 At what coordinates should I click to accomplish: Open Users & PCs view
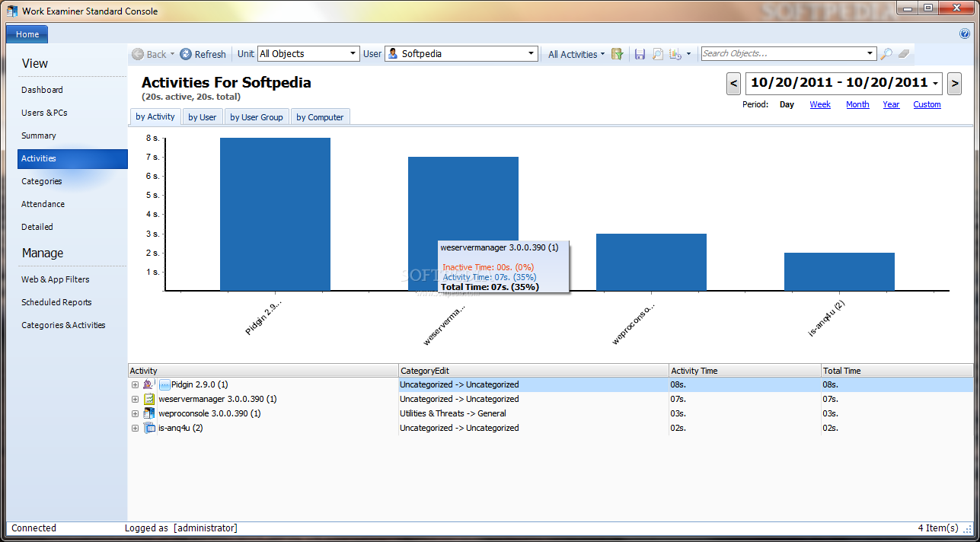pyautogui.click(x=44, y=113)
